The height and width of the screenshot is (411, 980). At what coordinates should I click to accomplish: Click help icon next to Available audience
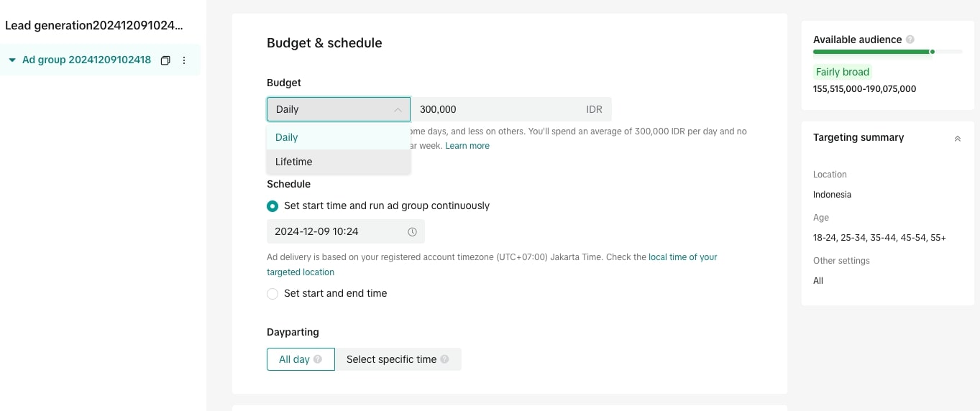(910, 40)
